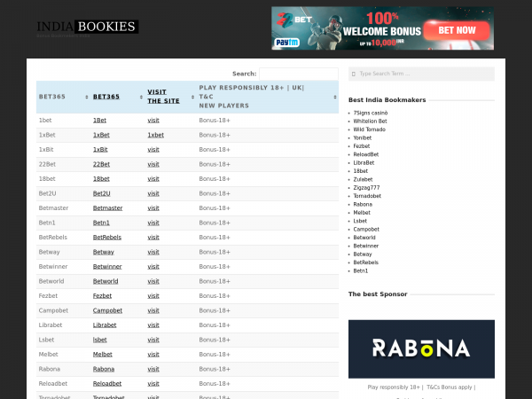
Task: Sort by the first BET365 column arrows
Action: [x=87, y=97]
